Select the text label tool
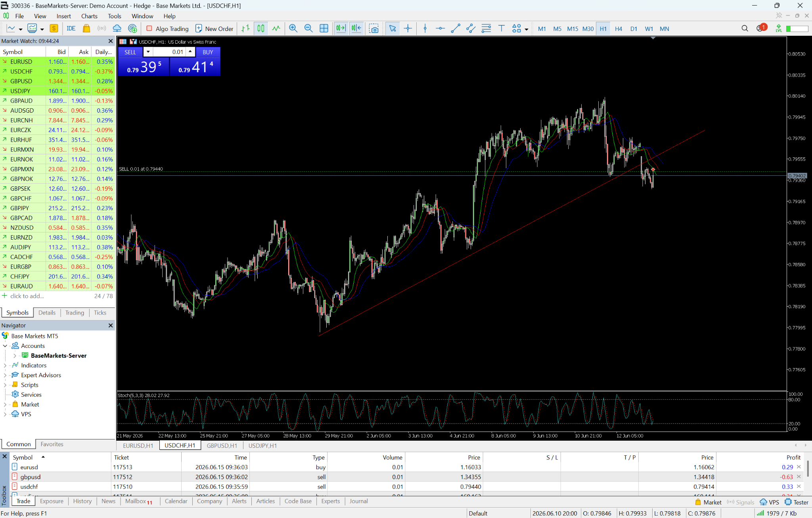The width and height of the screenshot is (812, 518). (x=502, y=29)
